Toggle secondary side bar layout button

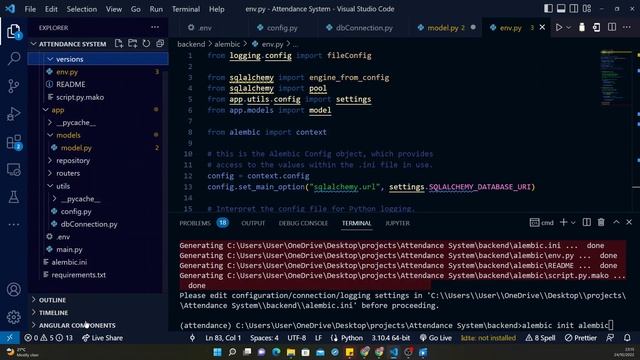(574, 9)
